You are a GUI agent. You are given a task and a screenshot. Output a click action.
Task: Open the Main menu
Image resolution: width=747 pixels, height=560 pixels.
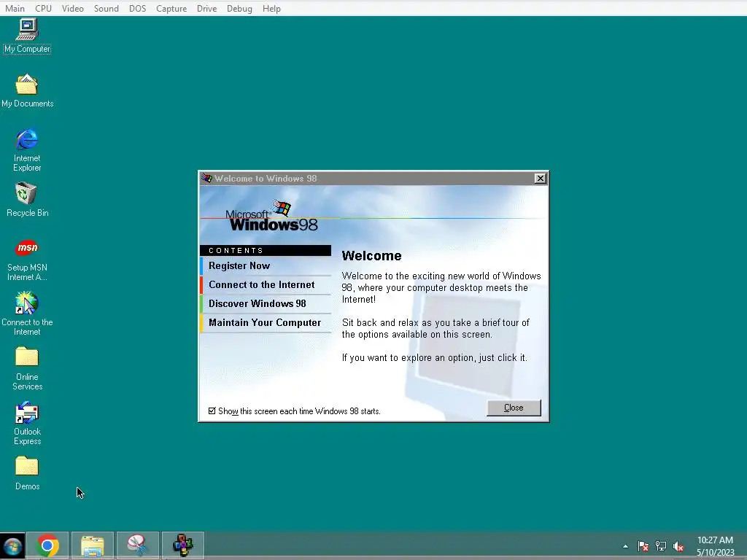click(x=15, y=9)
